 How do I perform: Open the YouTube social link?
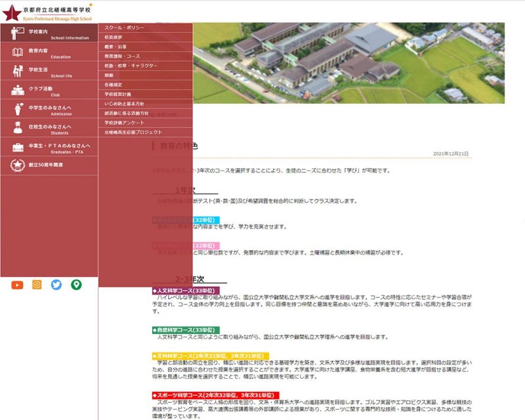pos(17,285)
